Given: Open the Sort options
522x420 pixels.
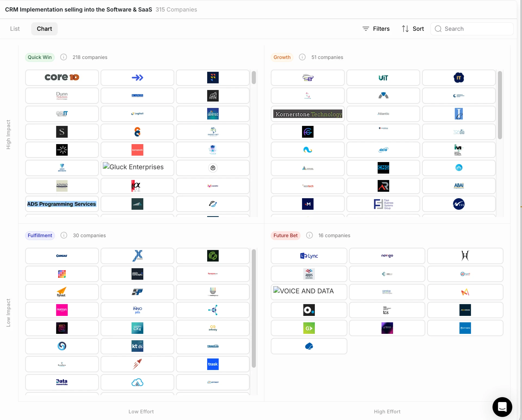Looking at the screenshot, I should [x=413, y=29].
